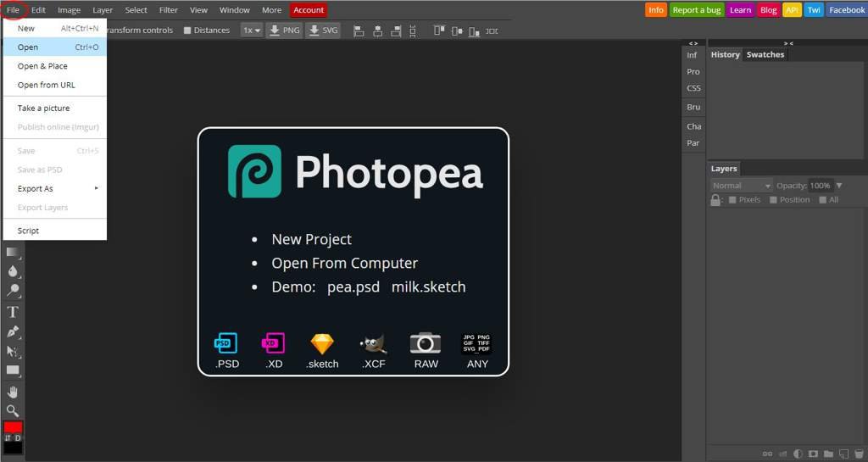The image size is (868, 462).
Task: Select the Type tool in toolbar
Action: pyautogui.click(x=13, y=312)
